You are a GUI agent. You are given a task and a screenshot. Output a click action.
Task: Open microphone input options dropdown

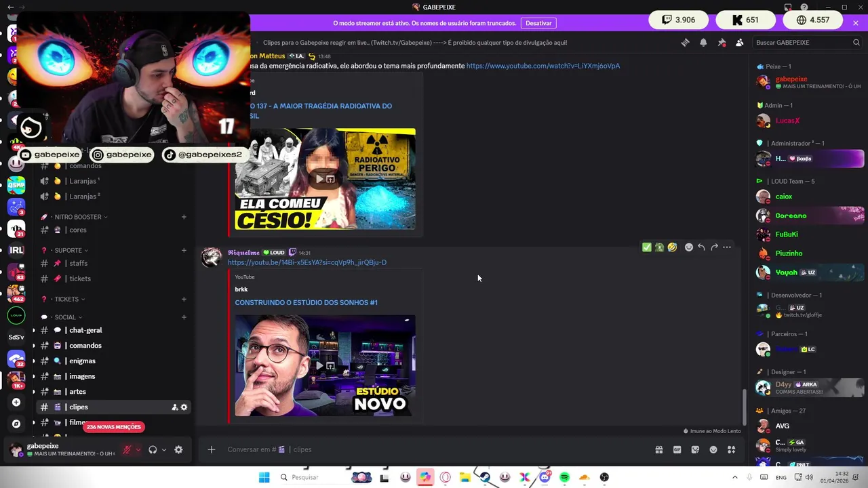coord(138,449)
